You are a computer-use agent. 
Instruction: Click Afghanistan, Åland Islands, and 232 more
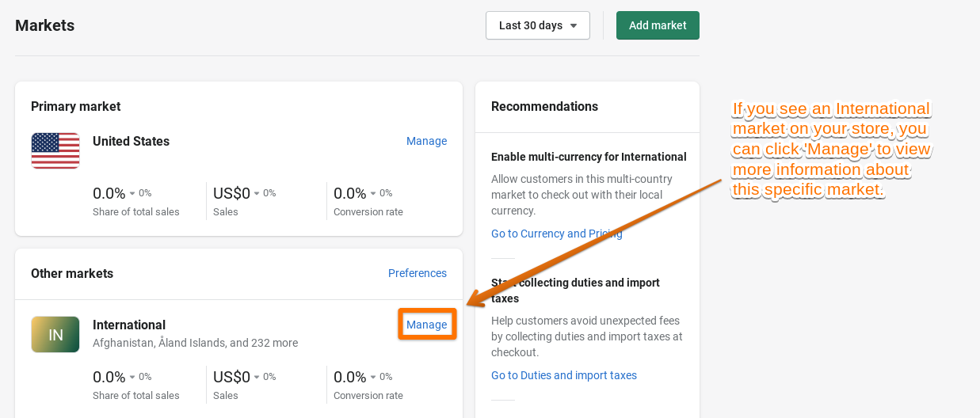[195, 343]
